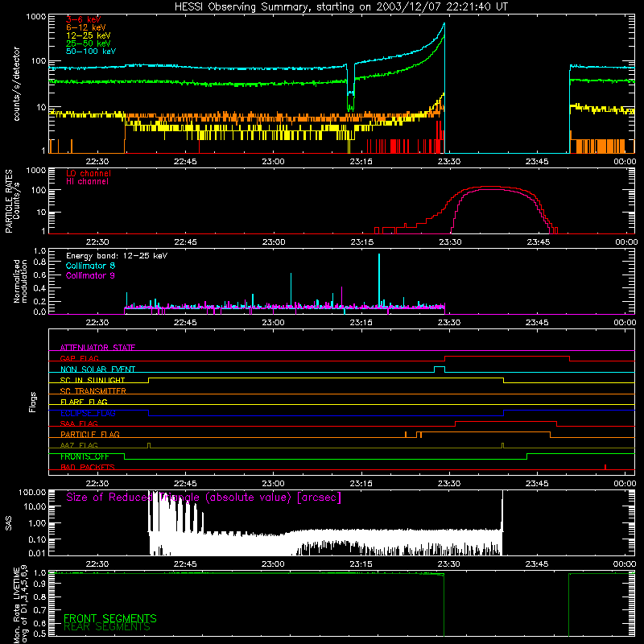
Task: Click the 50-100 keV curve peak near 23:30
Action: 444,23
